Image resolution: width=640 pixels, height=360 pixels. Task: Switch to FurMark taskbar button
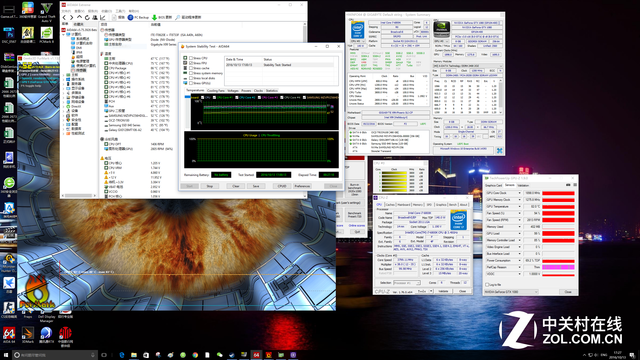tap(269, 355)
